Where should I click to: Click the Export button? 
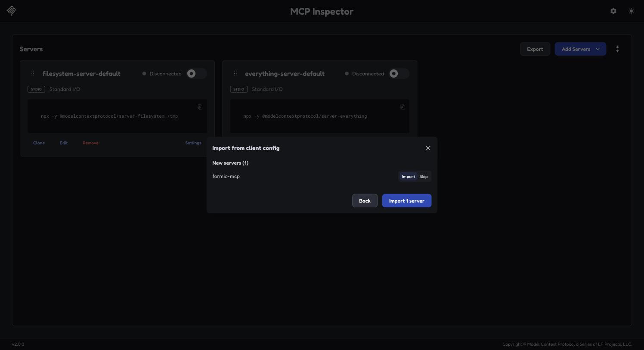point(535,49)
